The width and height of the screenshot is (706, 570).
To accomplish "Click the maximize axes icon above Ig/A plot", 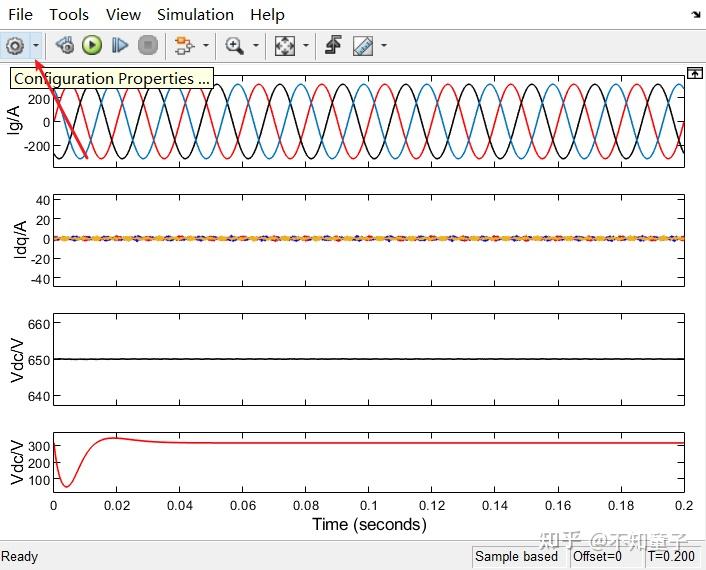I will click(x=695, y=72).
